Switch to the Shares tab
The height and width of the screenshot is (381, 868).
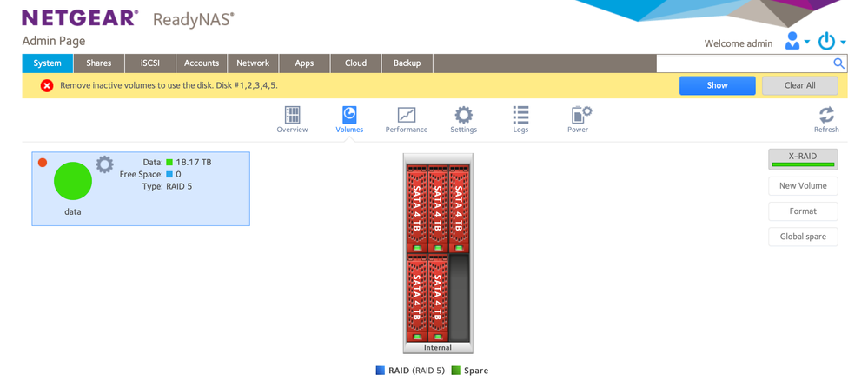click(x=99, y=63)
